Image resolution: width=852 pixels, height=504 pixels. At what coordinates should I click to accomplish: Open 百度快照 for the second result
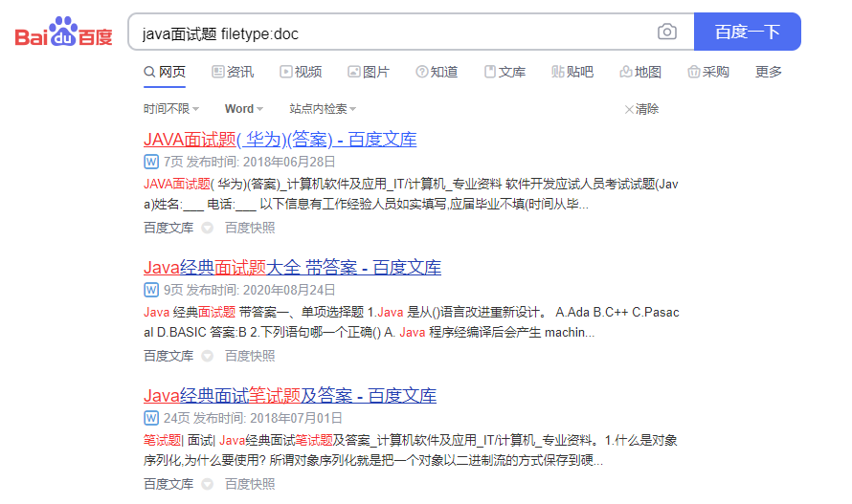[250, 357]
